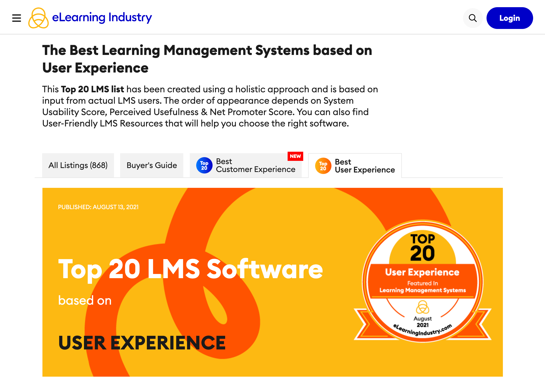Click the red NEW label
Viewport: 545px width, 392px height.
(295, 156)
